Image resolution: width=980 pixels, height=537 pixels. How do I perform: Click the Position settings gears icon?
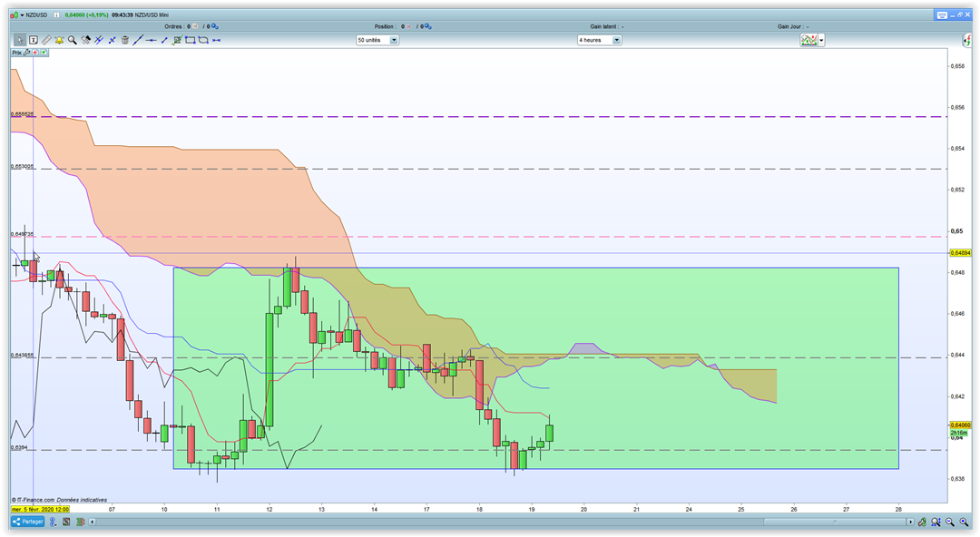[428, 26]
